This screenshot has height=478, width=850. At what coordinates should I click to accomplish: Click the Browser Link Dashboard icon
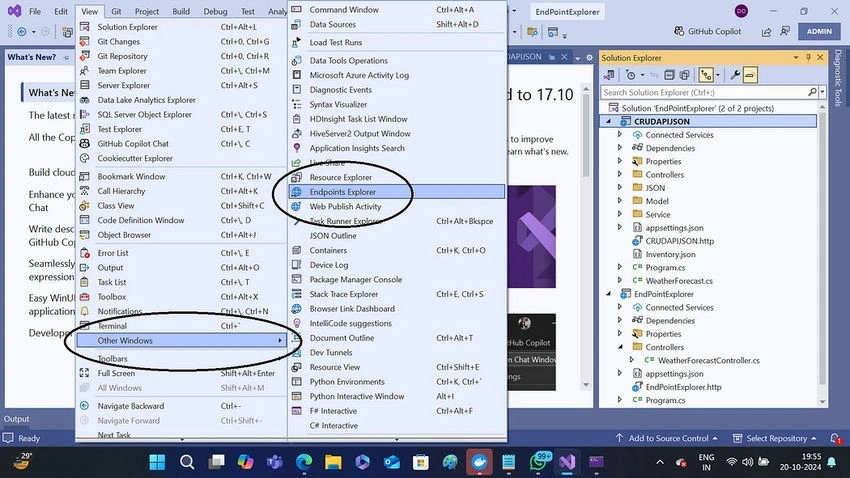pos(297,309)
